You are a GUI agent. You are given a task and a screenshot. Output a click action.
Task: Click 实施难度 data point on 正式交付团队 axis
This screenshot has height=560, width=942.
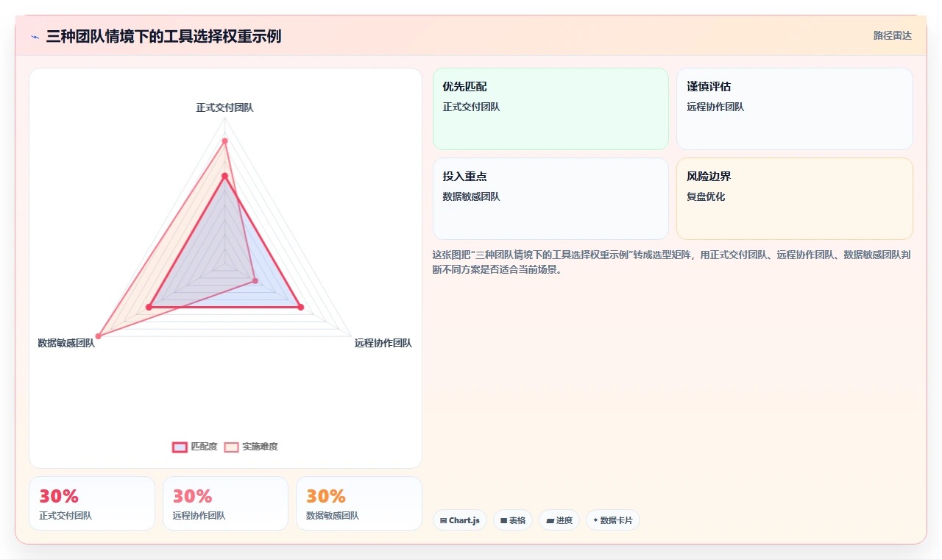[224, 141]
